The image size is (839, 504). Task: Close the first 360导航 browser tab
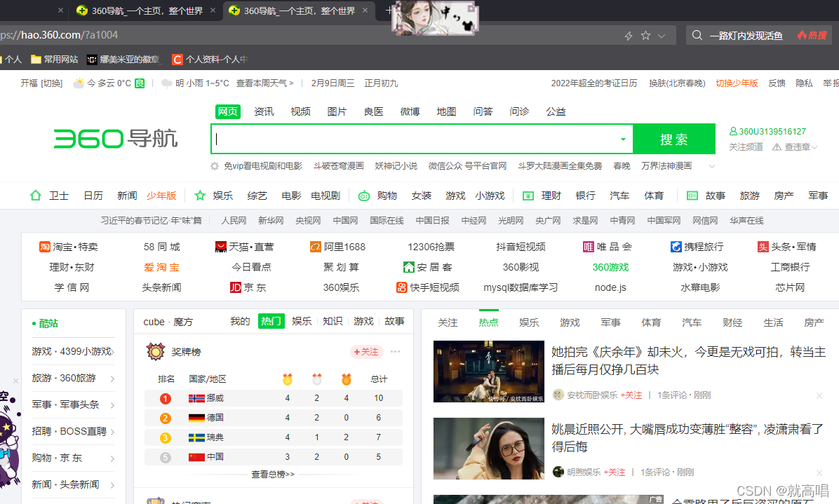[x=213, y=10]
